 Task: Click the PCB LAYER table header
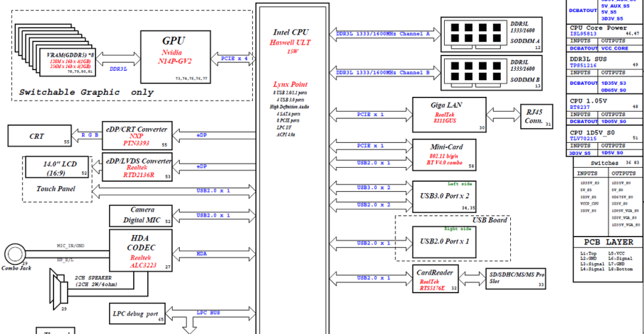click(609, 242)
